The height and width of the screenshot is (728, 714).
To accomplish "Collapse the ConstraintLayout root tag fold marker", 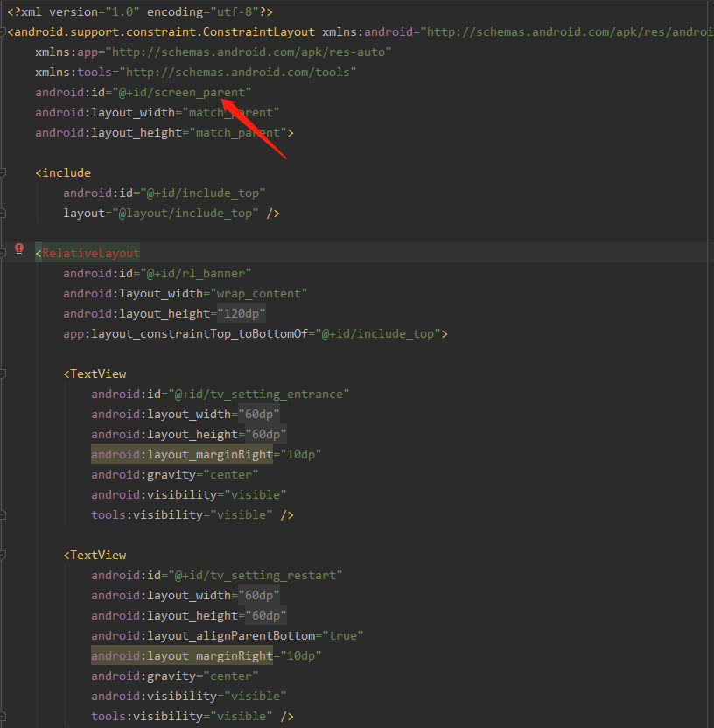I will click(x=3, y=32).
